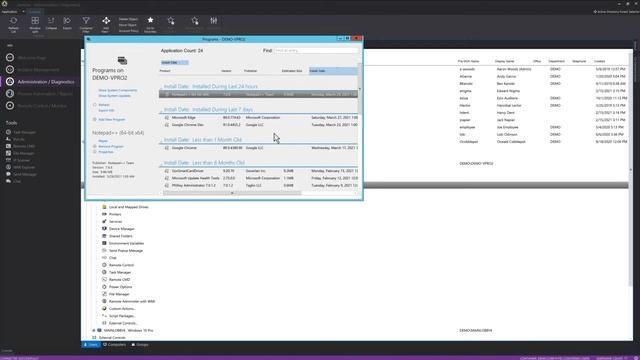Image resolution: width=640 pixels, height=360 pixels.
Task: Click the vertical scrollbar in Programs window
Action: (360, 89)
